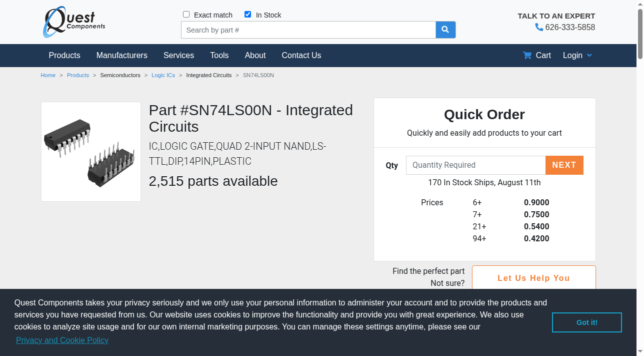Click the Quick Order heading
644x356 pixels.
[x=484, y=115]
